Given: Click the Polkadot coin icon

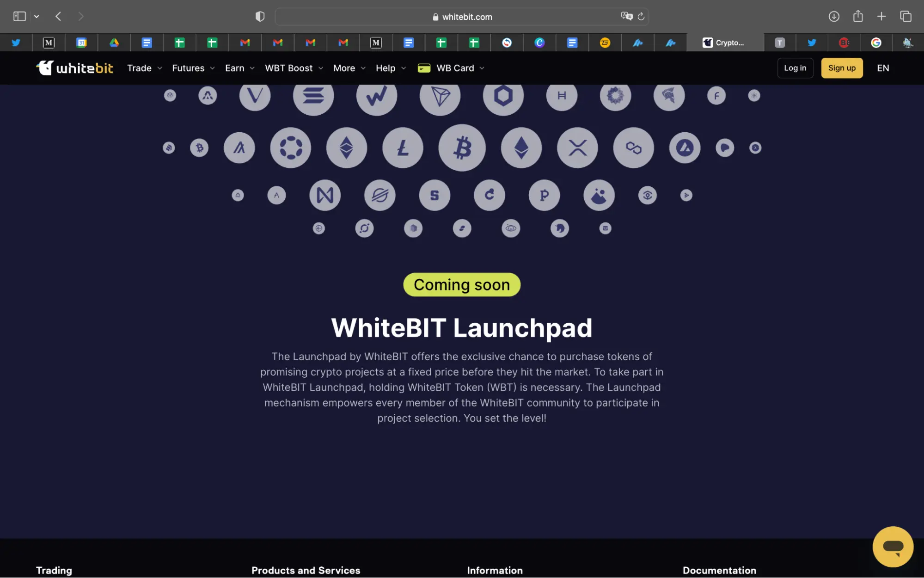Looking at the screenshot, I should click(x=290, y=148).
